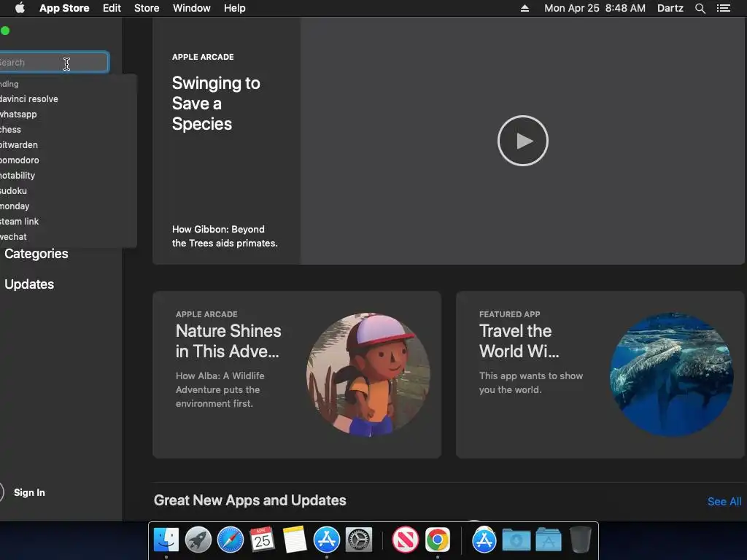This screenshot has height=560, width=747.
Task: Click the green zoom window button
Action: [5, 31]
